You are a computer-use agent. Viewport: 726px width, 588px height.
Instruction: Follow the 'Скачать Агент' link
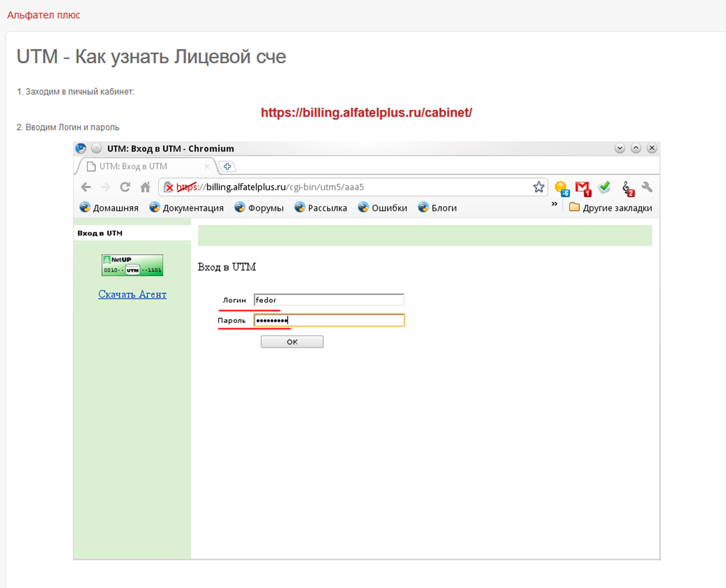pos(132,294)
